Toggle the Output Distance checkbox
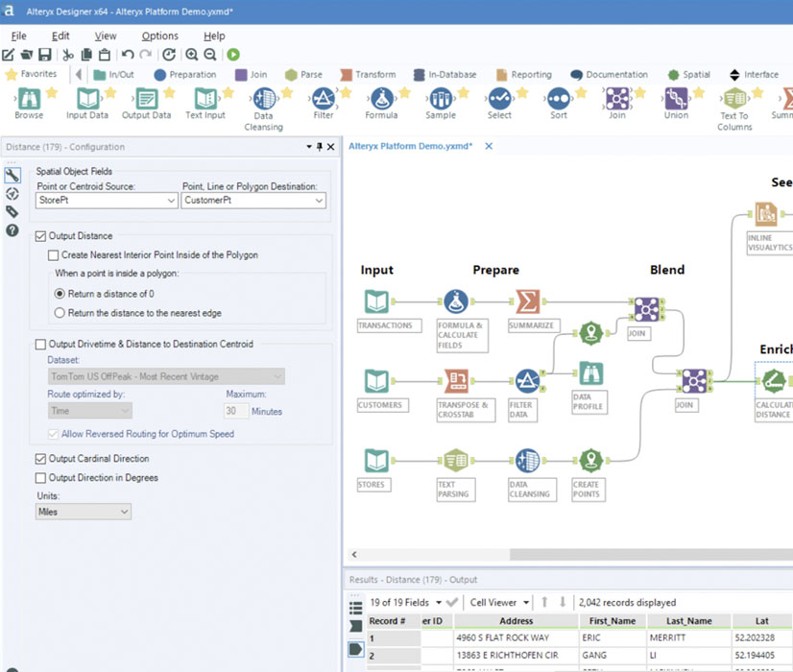 coord(40,236)
